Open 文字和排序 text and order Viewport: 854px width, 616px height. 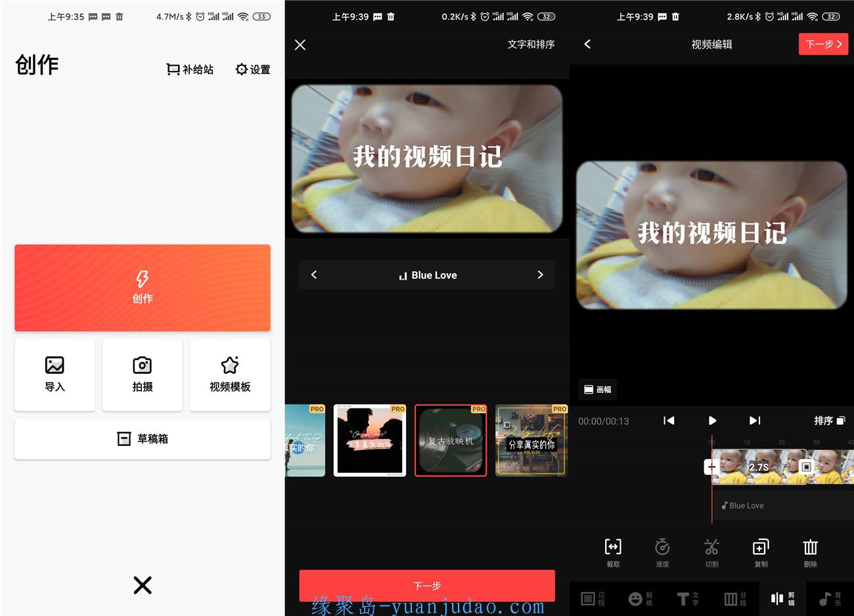coord(531,44)
